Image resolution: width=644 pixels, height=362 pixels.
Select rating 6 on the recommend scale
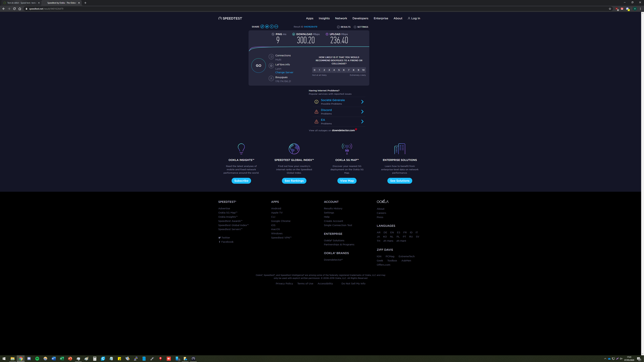344,70
